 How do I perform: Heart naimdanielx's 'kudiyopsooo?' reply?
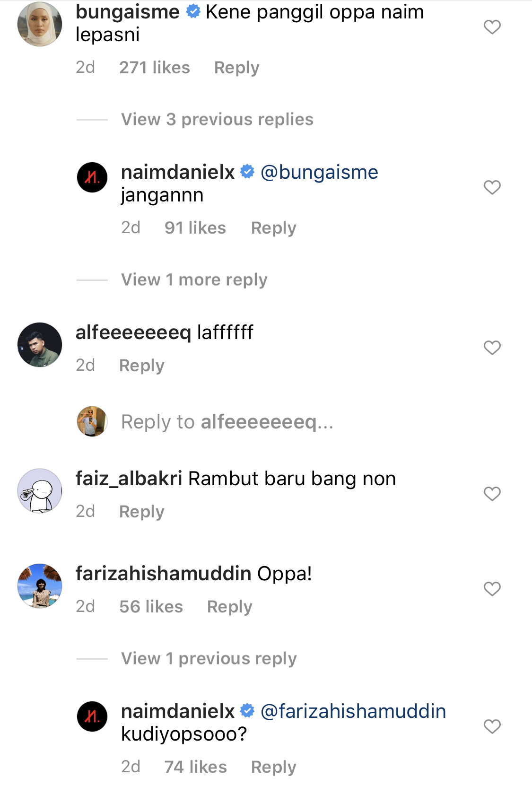[492, 726]
